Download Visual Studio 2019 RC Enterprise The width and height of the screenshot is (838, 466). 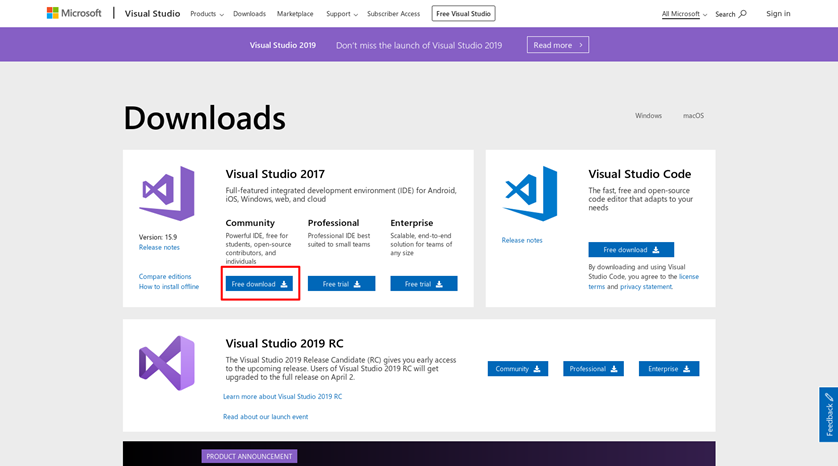point(669,369)
